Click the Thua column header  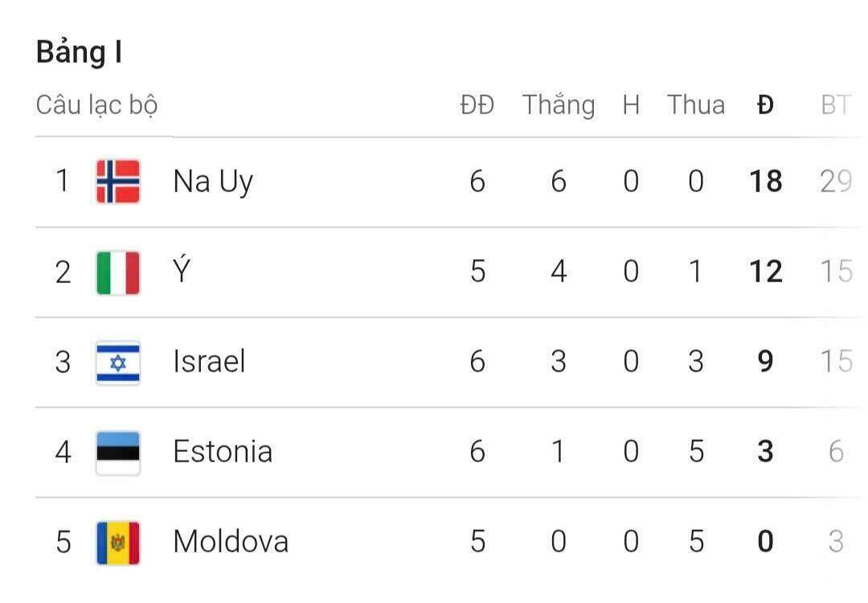click(x=696, y=105)
